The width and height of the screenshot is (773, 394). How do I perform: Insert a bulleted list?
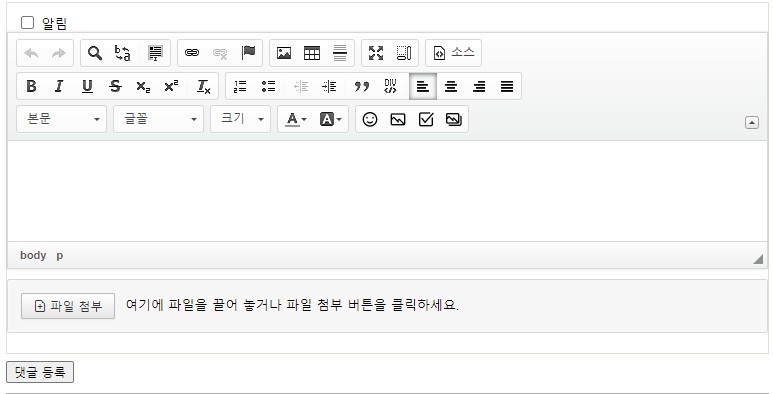268,86
